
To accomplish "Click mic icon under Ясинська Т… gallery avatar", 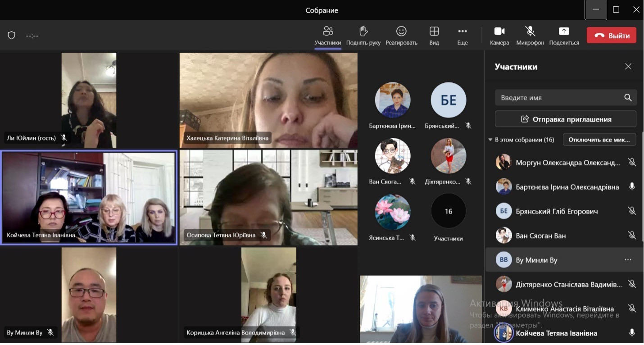I will coord(412,238).
